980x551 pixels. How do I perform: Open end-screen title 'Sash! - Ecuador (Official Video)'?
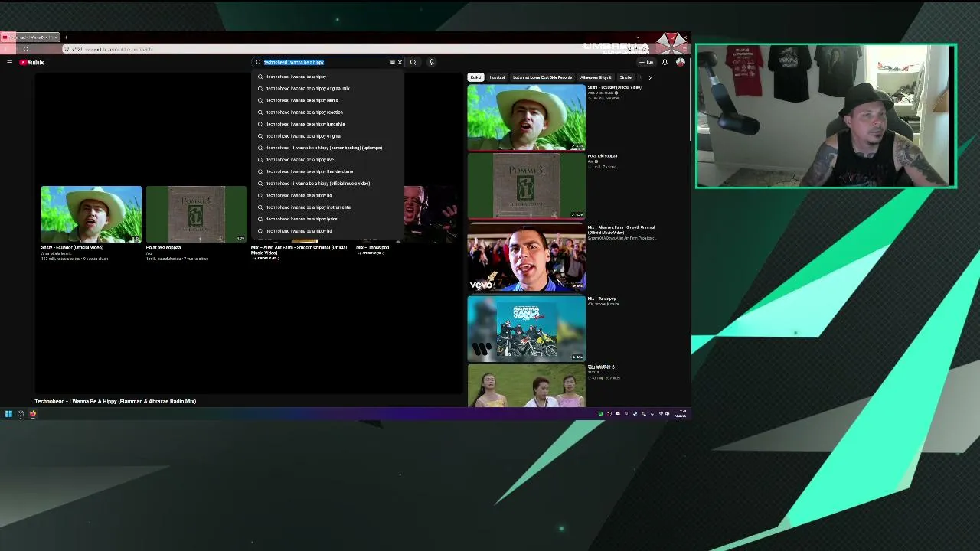(x=72, y=247)
